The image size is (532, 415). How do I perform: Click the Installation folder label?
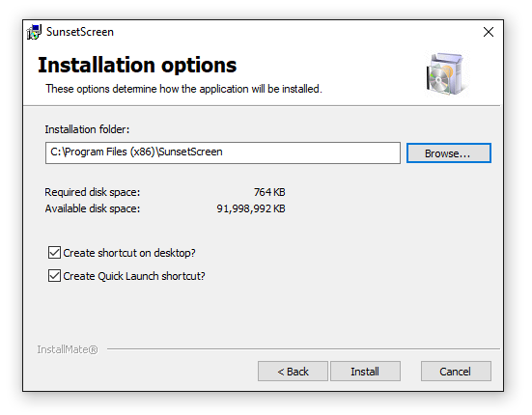click(87, 129)
